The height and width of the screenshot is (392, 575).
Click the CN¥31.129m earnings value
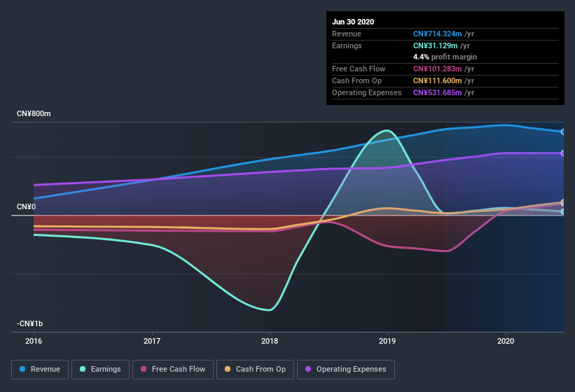(436, 45)
